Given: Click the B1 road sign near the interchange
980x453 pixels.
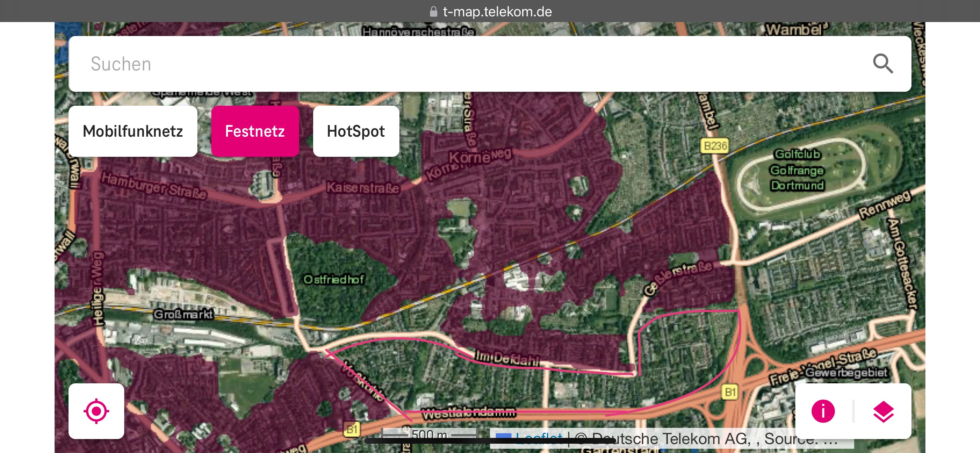Looking at the screenshot, I should 730,392.
